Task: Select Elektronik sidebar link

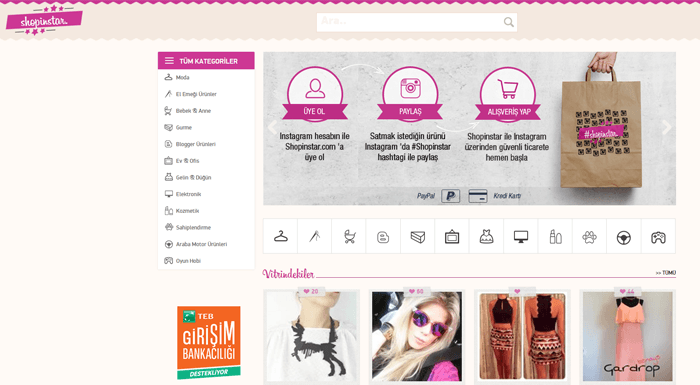Action: tap(183, 194)
